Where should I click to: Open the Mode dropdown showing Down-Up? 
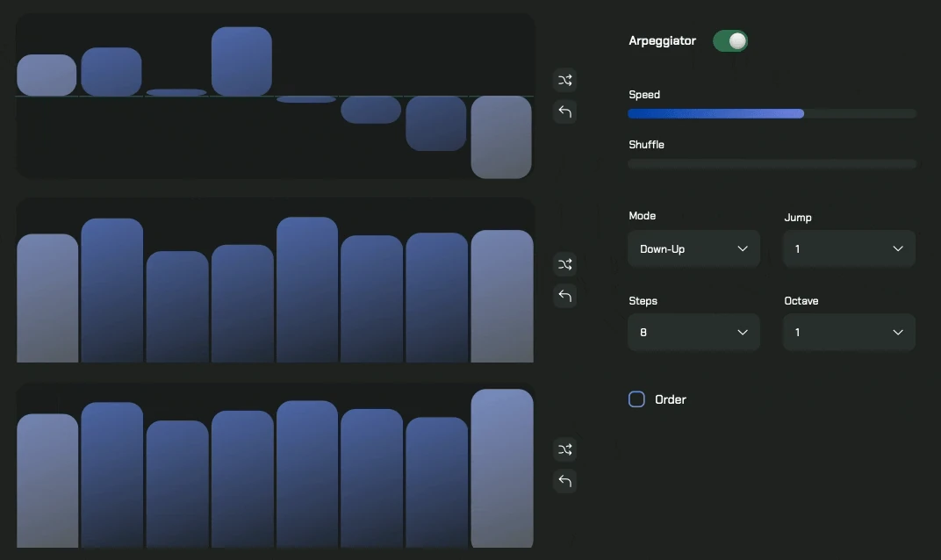pos(693,248)
